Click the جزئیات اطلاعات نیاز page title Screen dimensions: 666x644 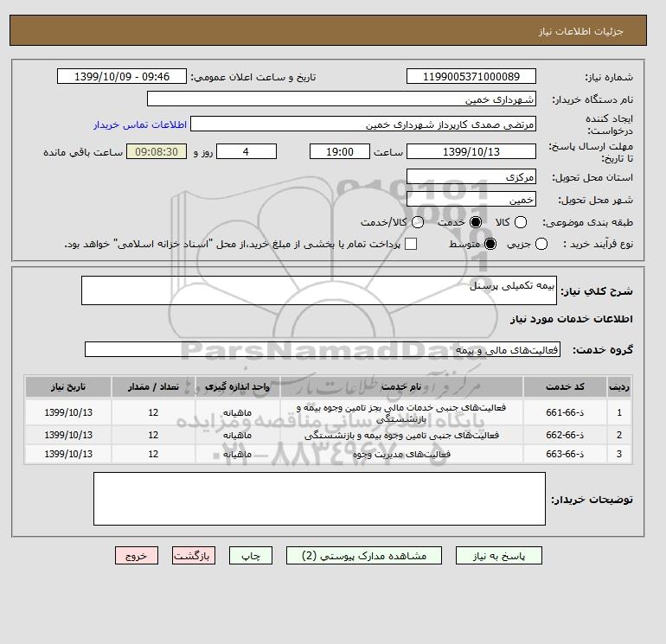tap(580, 31)
